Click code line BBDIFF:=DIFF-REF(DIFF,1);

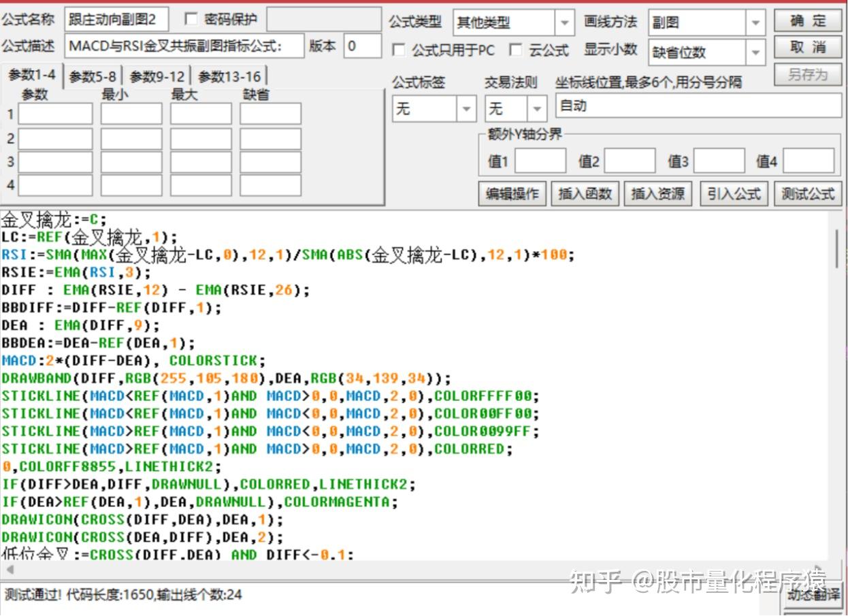tap(112, 308)
